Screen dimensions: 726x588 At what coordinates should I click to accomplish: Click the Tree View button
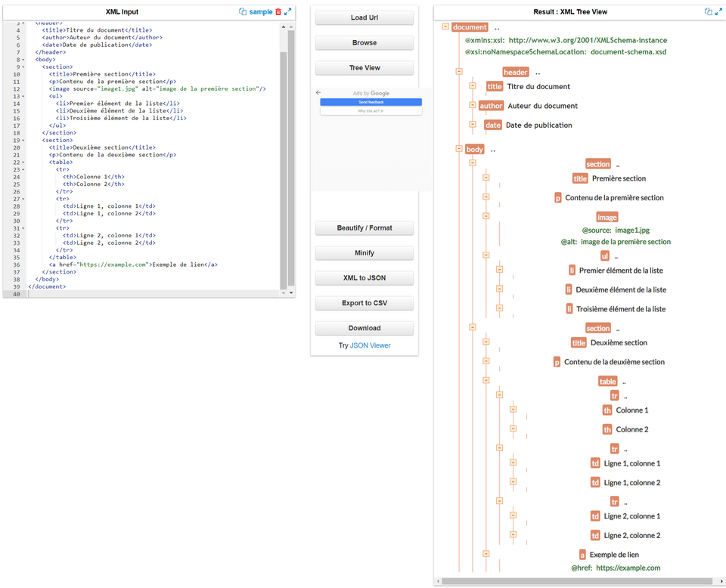[365, 67]
